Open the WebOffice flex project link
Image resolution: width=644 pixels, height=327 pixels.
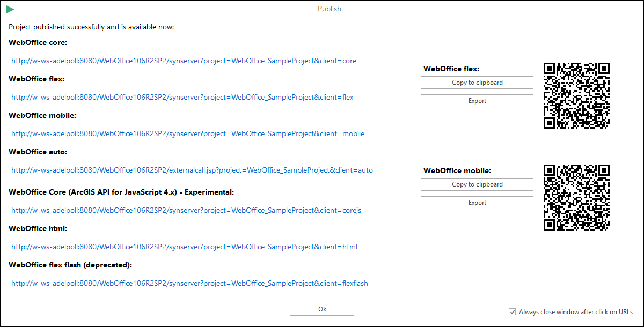click(181, 97)
